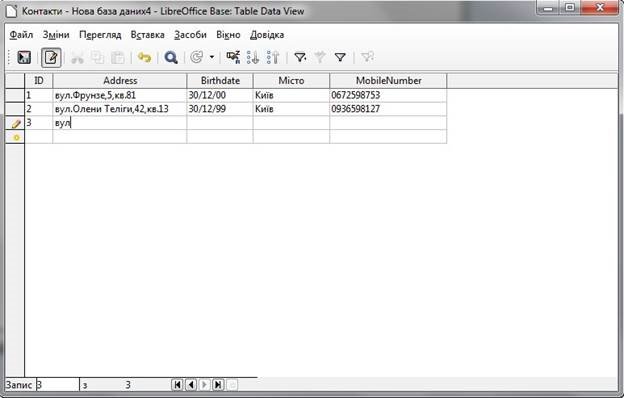This screenshot has height=398, width=624.
Task: Go to next record navigation button
Action: [x=205, y=384]
